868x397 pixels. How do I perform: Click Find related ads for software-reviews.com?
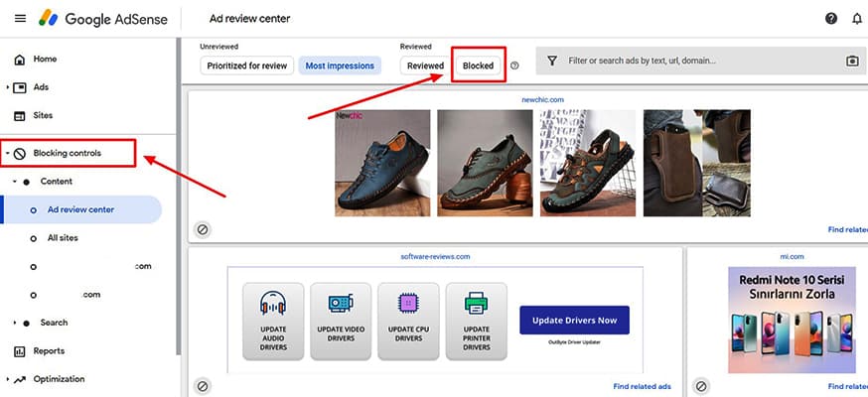(643, 386)
